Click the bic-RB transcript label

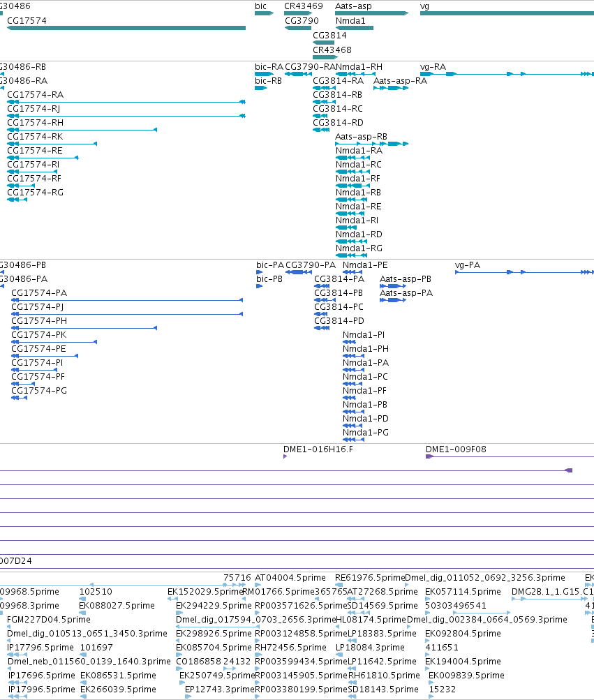click(x=269, y=81)
